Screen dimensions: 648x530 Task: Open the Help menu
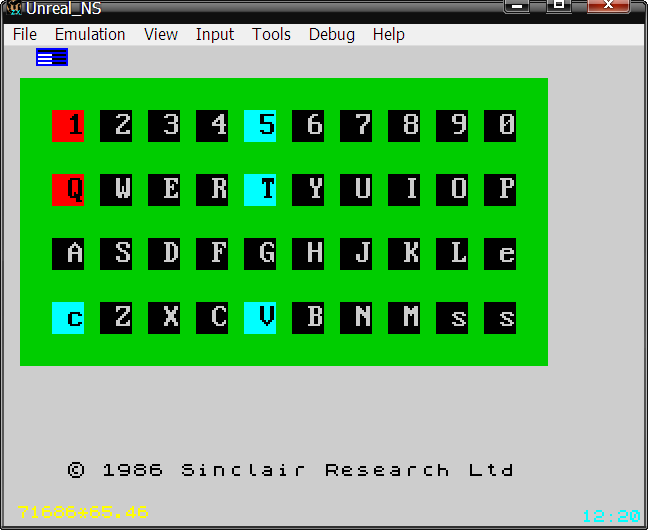(388, 34)
